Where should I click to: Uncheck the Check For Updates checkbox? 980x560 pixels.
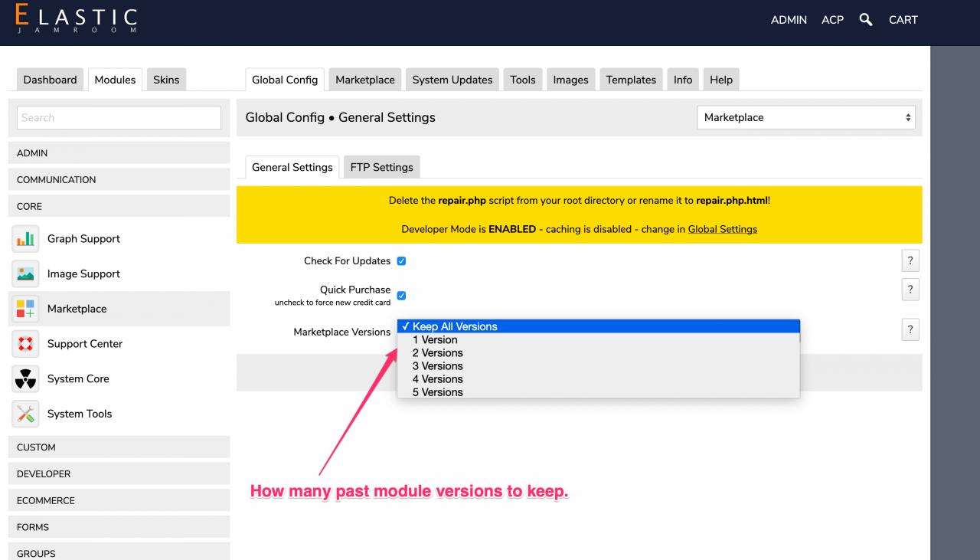pyautogui.click(x=401, y=261)
